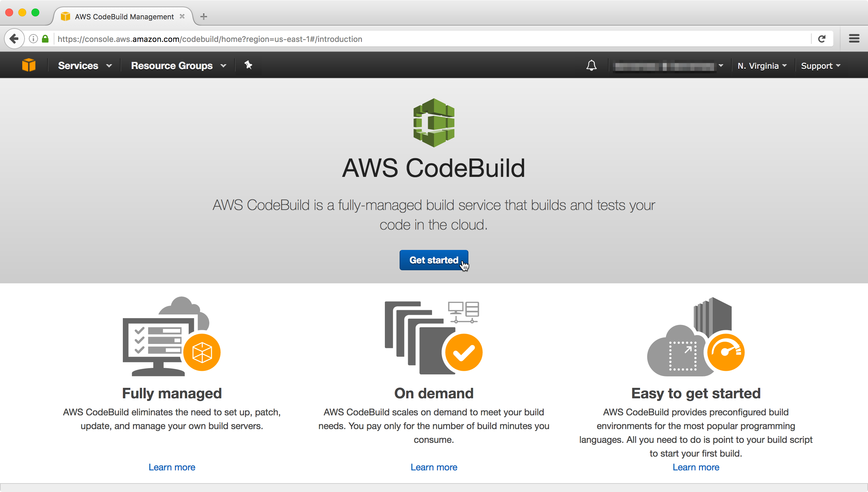Click the pin shortcuts icon in navbar
The image size is (868, 492).
(x=248, y=65)
